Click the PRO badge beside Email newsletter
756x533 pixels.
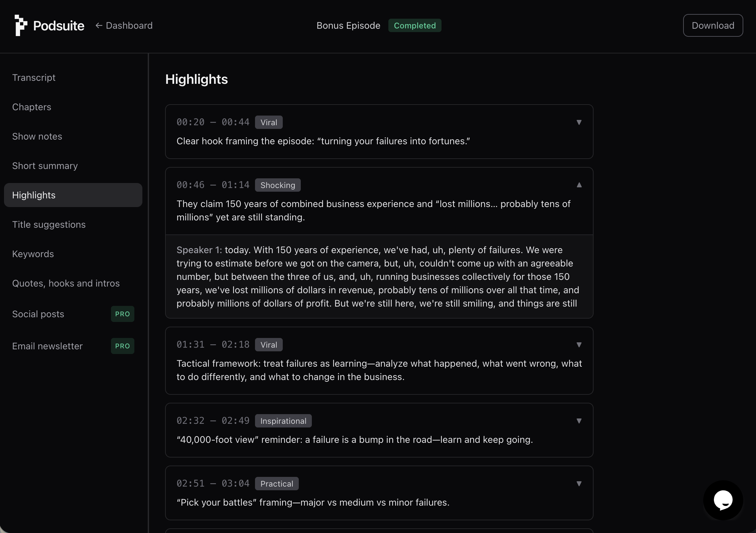click(122, 346)
